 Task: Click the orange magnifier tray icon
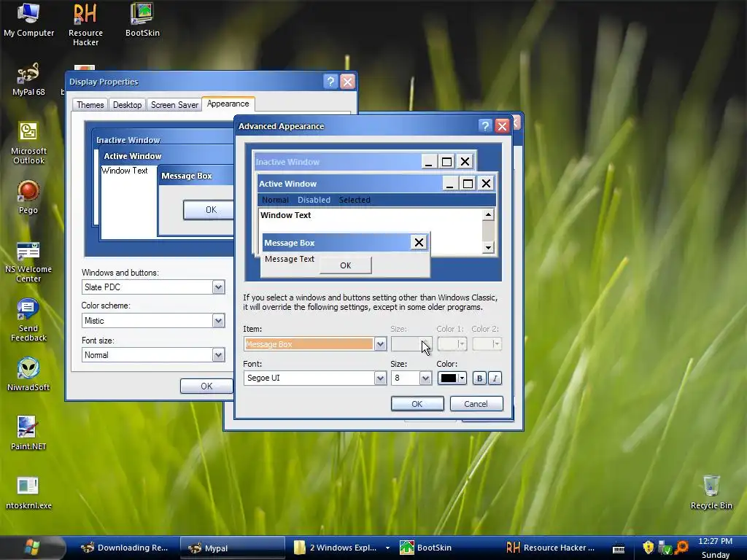point(682,548)
